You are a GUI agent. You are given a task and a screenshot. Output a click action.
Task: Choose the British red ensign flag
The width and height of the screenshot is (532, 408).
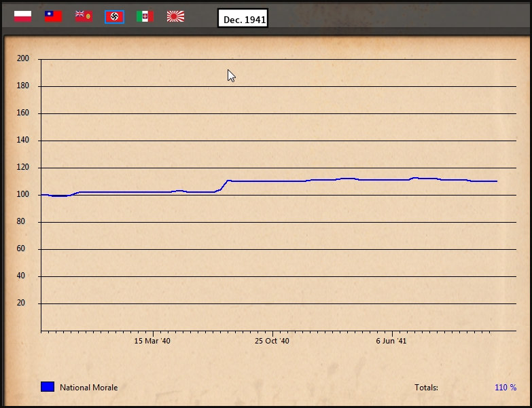point(84,16)
